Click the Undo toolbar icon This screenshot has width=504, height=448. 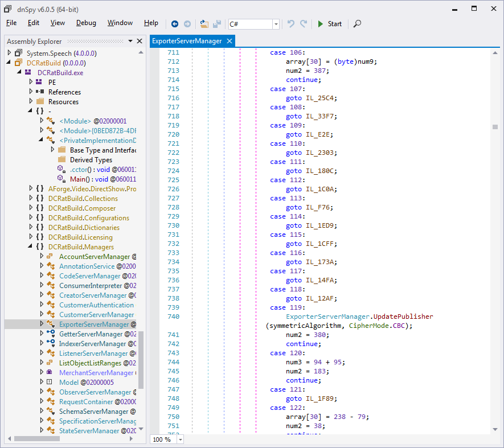click(x=291, y=24)
